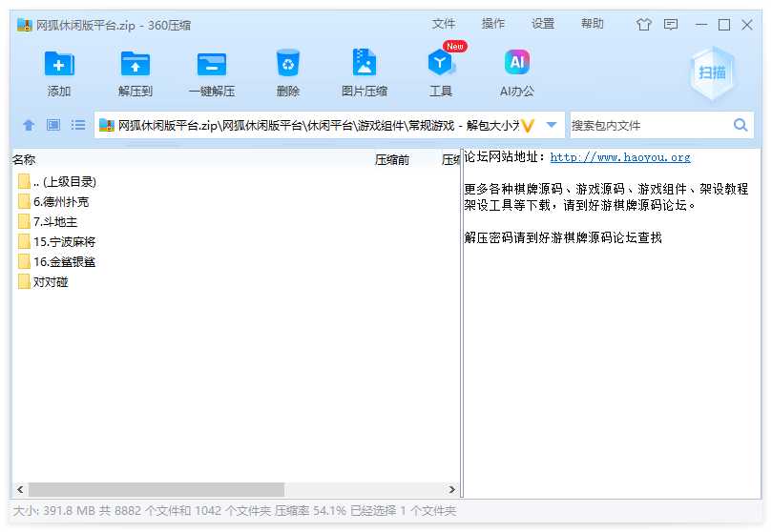Click the feedback message icon in title bar
The width and height of the screenshot is (772, 532).
coord(671,24)
